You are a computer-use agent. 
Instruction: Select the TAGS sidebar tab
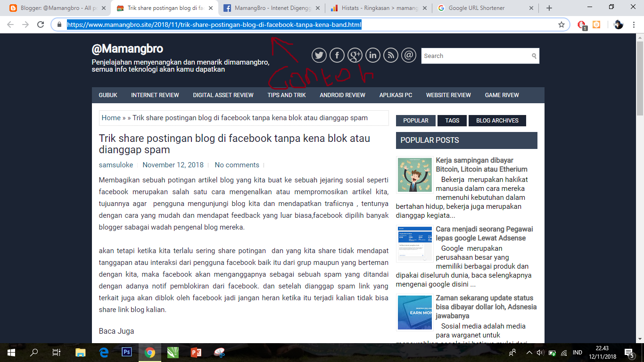452,121
